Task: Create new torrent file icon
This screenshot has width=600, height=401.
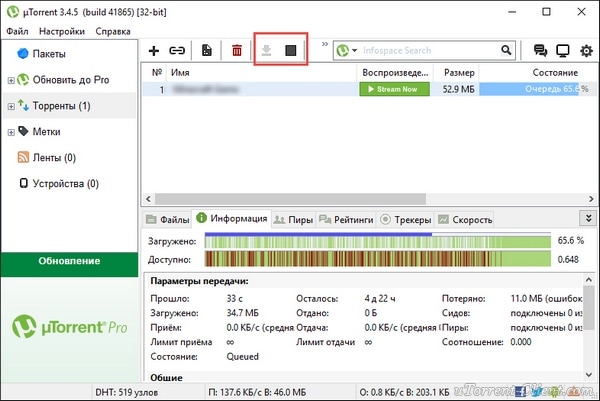Action: [207, 51]
